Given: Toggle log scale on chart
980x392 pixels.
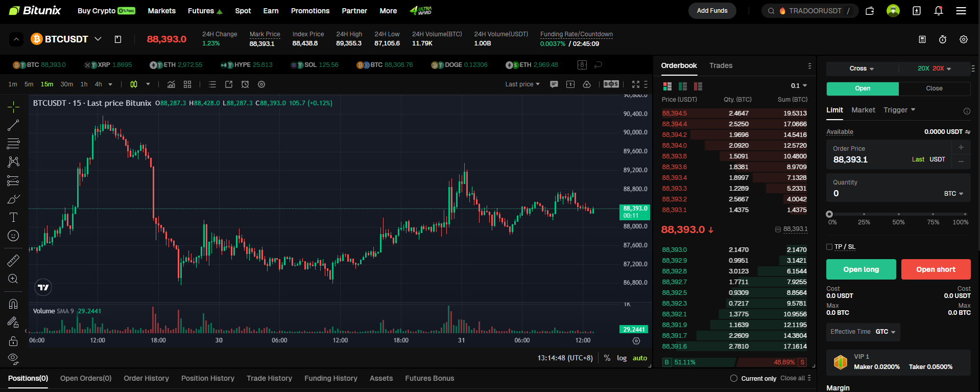Looking at the screenshot, I should point(622,358).
